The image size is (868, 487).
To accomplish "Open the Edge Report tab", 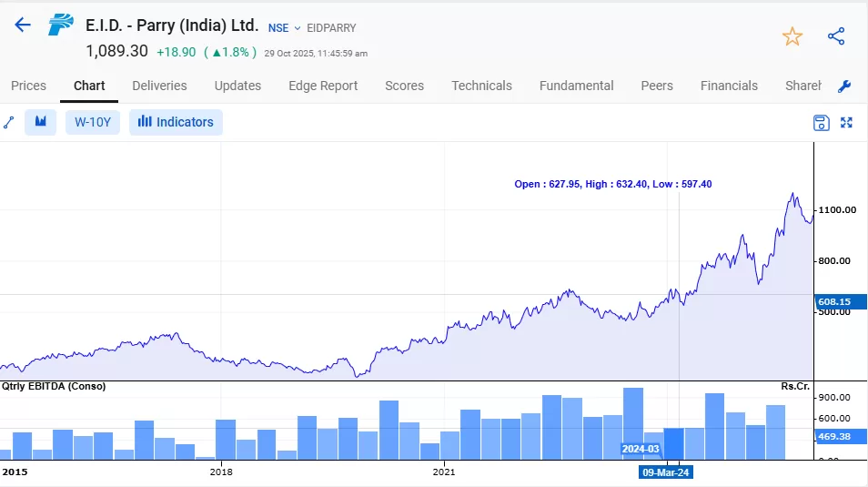I will click(x=323, y=86).
